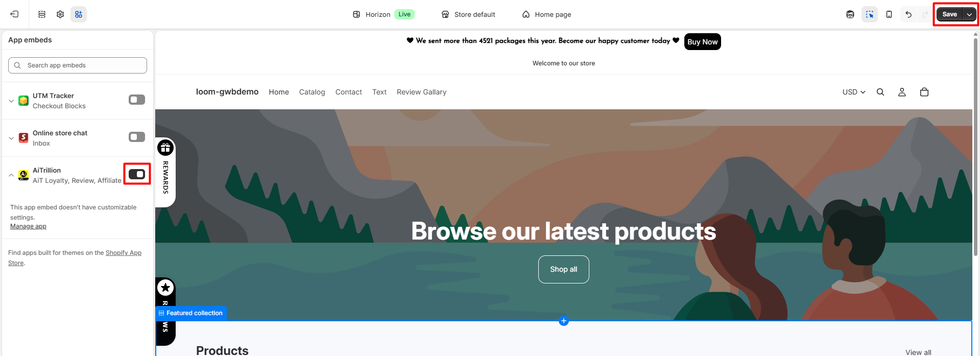980x356 pixels.
Task: Follow the Manage app link
Action: (28, 226)
